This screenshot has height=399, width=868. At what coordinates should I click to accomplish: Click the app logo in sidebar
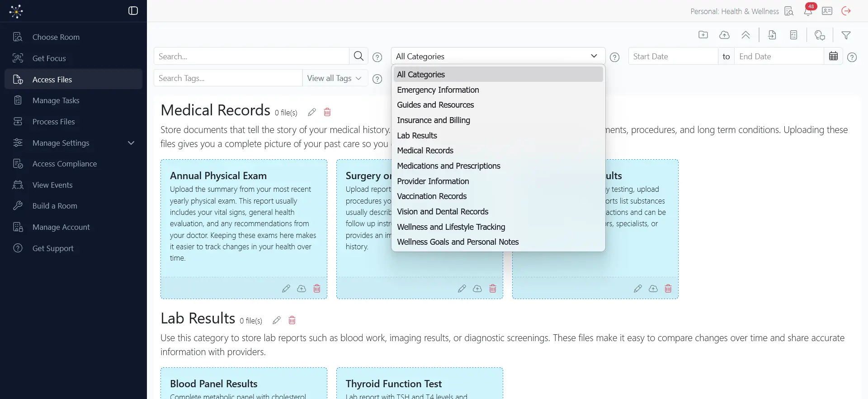point(16,11)
